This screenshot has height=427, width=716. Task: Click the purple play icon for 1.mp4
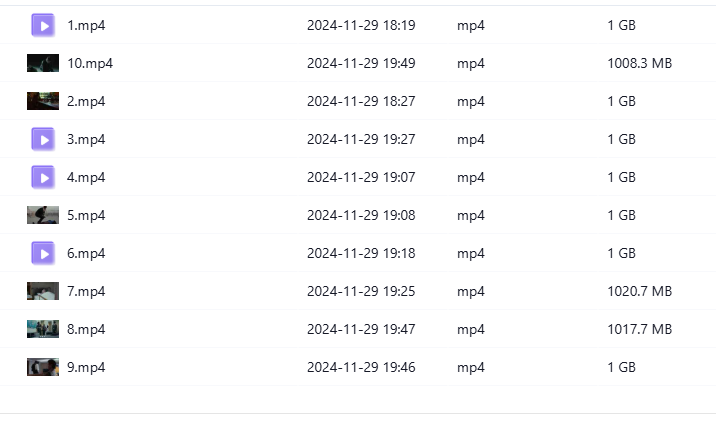click(43, 25)
